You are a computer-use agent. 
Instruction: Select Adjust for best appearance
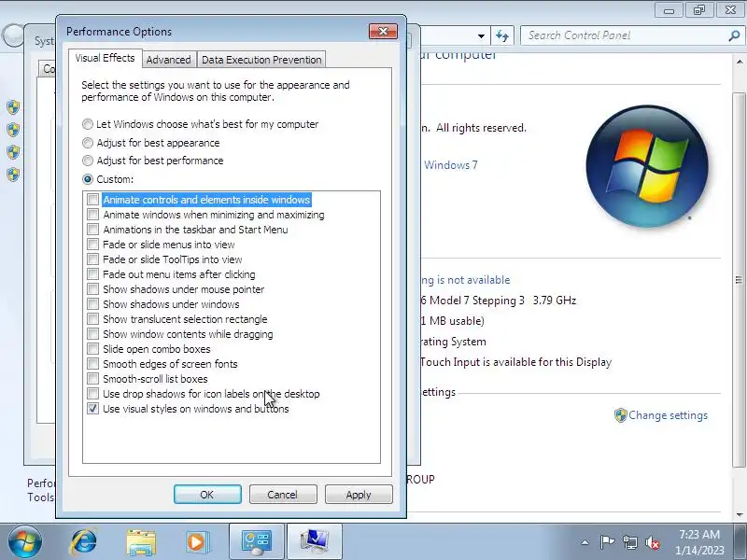(x=88, y=143)
